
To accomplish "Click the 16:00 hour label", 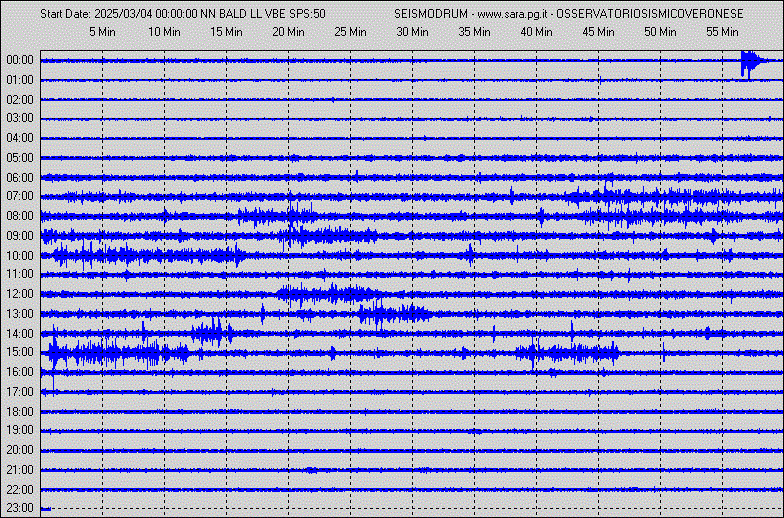I will (20, 372).
